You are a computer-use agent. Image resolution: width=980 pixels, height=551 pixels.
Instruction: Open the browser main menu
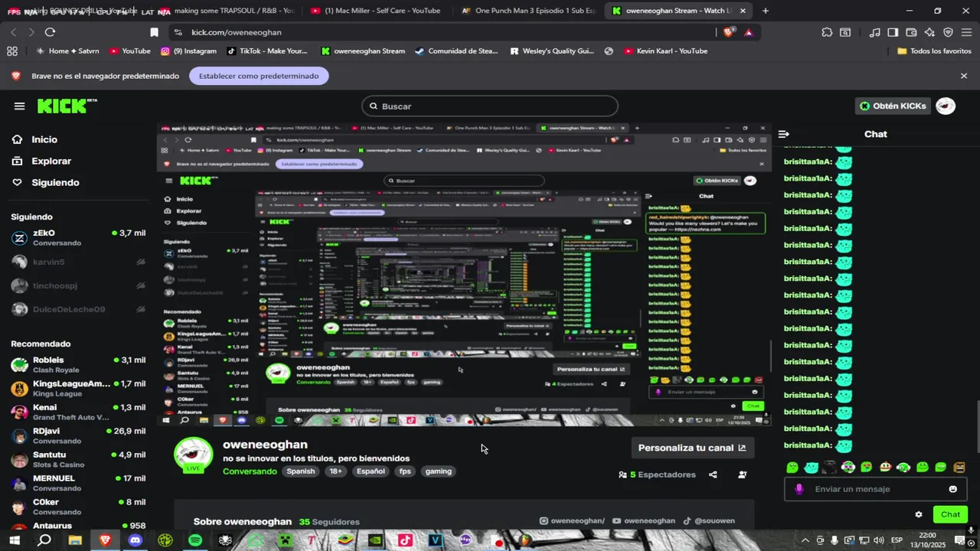[x=966, y=32]
